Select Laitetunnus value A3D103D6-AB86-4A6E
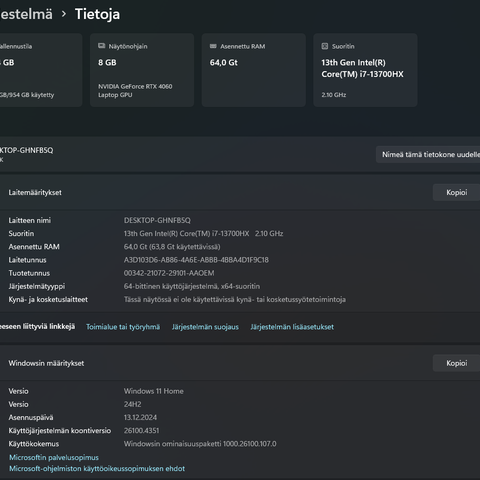The width and height of the screenshot is (480, 480). pyautogui.click(x=196, y=260)
